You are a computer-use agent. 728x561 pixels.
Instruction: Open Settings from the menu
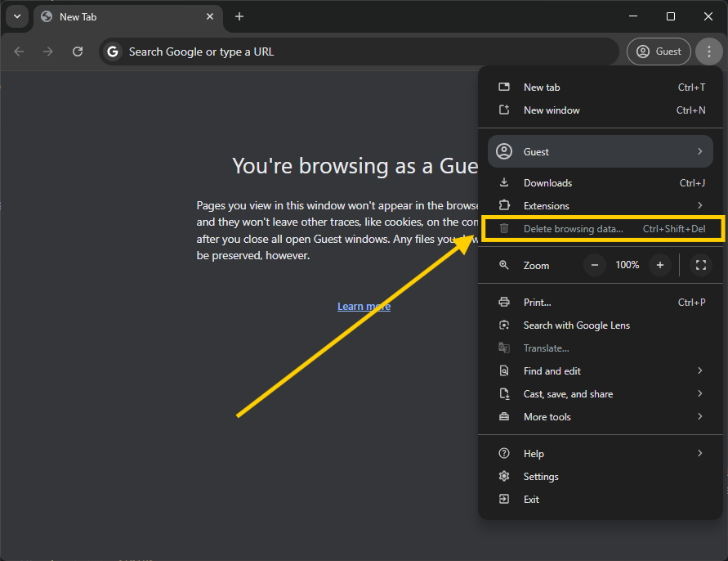click(x=541, y=477)
